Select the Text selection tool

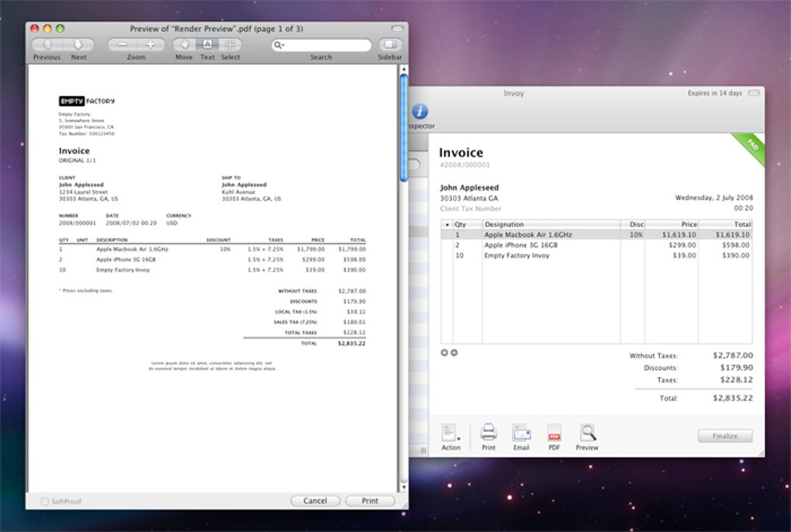click(208, 45)
